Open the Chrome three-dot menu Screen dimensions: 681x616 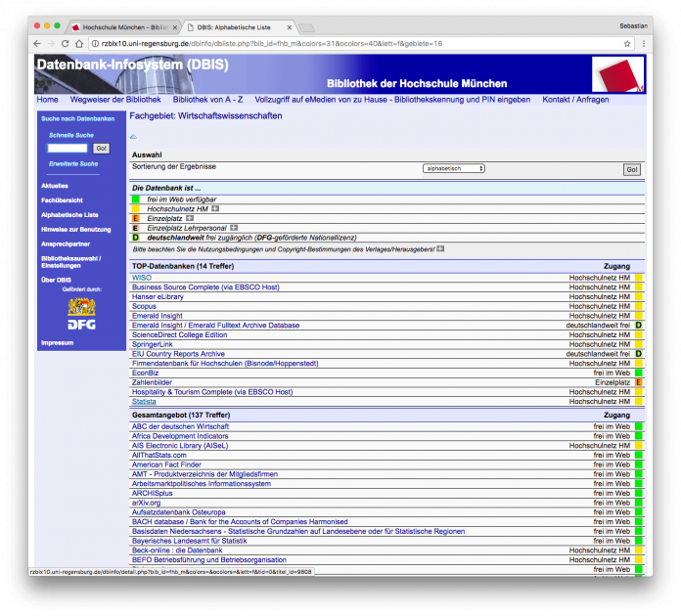(644, 44)
